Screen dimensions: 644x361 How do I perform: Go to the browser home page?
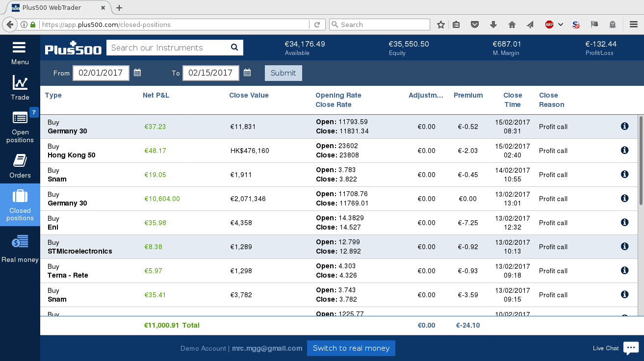click(512, 25)
